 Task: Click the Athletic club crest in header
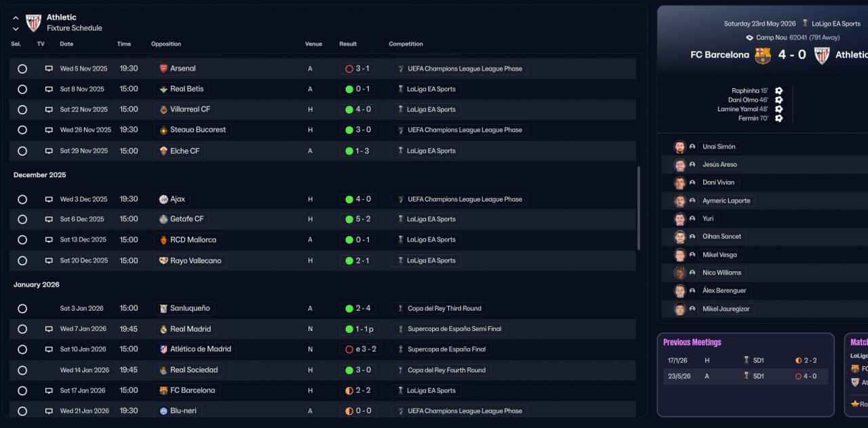click(x=33, y=22)
